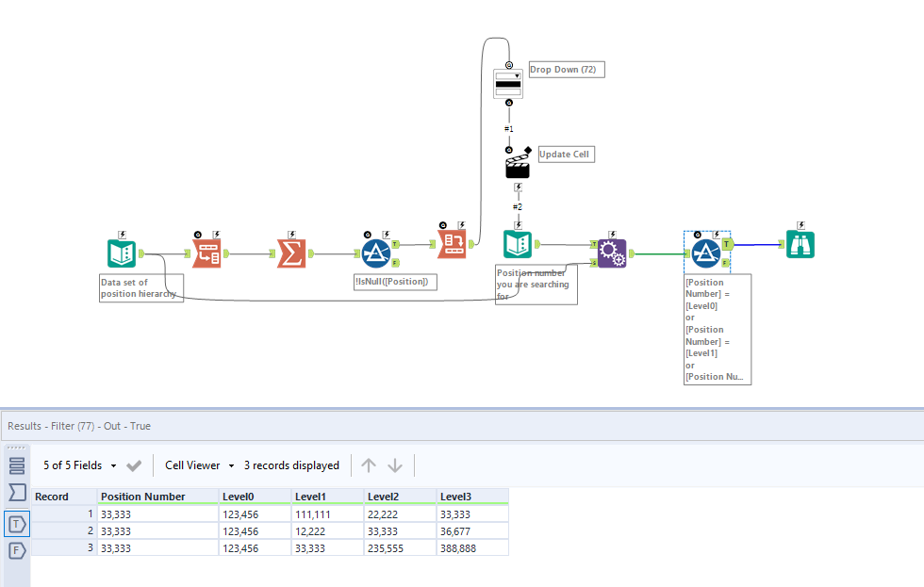924x587 pixels.
Task: Move to previous record with up arrow
Action: [x=369, y=465]
